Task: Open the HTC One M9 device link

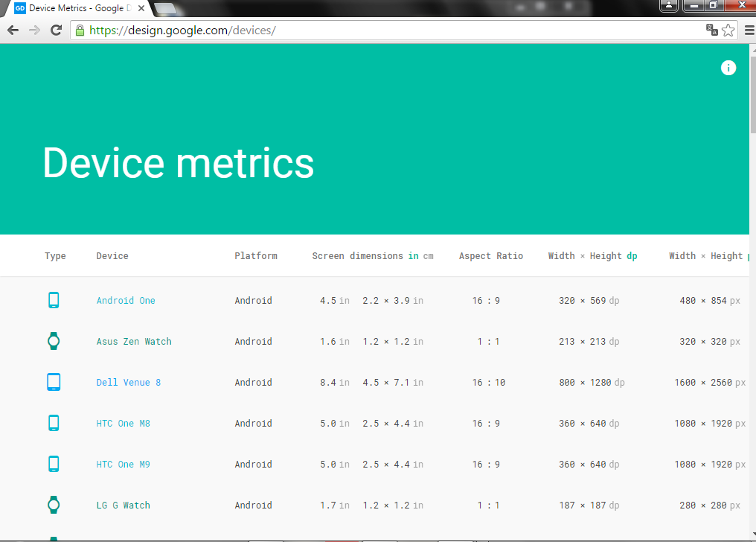Action: point(123,465)
